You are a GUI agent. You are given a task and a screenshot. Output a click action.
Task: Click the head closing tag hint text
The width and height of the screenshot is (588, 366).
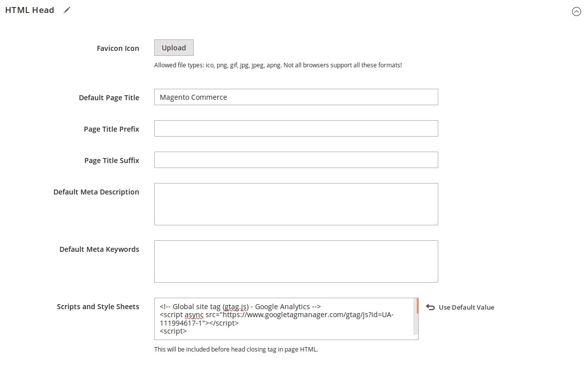click(x=236, y=349)
